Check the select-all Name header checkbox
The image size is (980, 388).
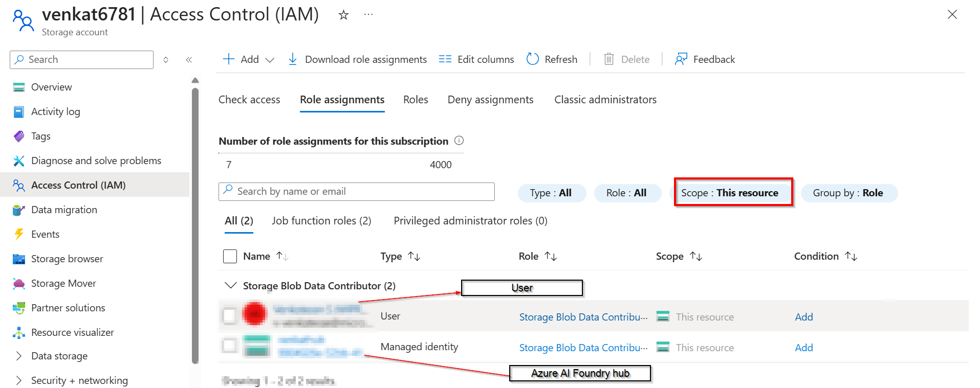[x=230, y=256]
